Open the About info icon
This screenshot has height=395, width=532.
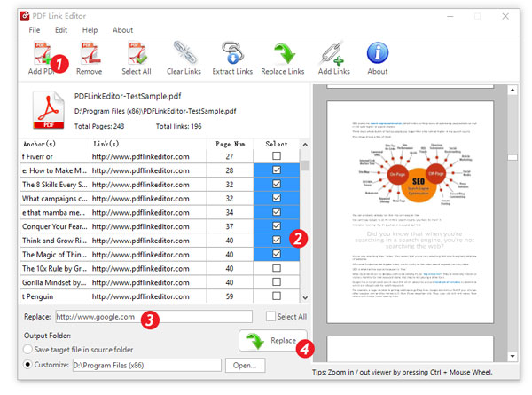coord(377,55)
